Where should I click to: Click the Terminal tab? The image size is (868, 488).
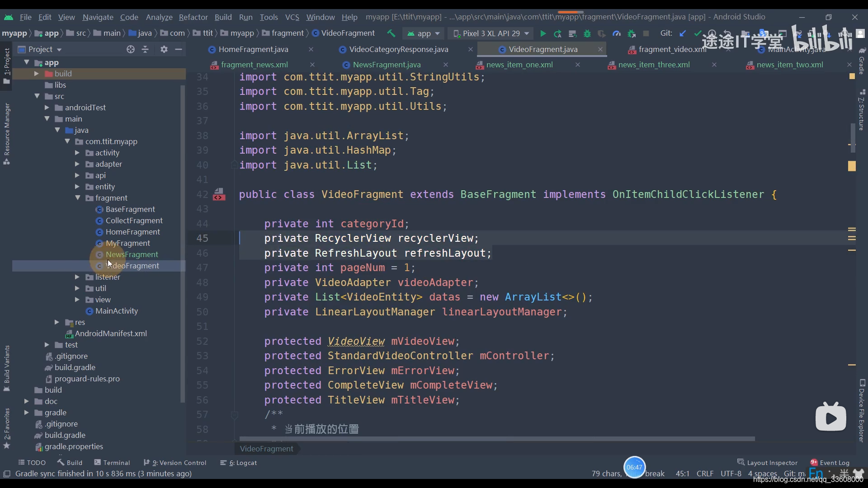[x=116, y=462]
